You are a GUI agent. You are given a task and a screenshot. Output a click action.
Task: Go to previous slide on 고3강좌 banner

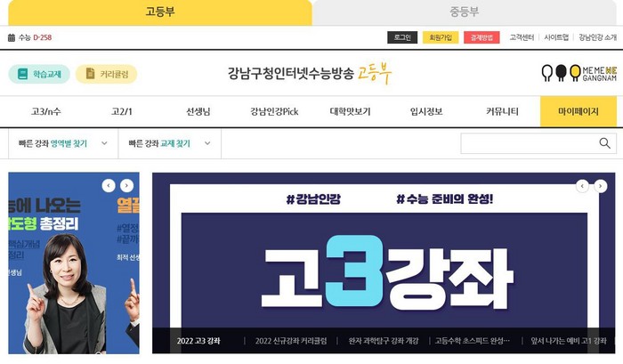(x=582, y=186)
